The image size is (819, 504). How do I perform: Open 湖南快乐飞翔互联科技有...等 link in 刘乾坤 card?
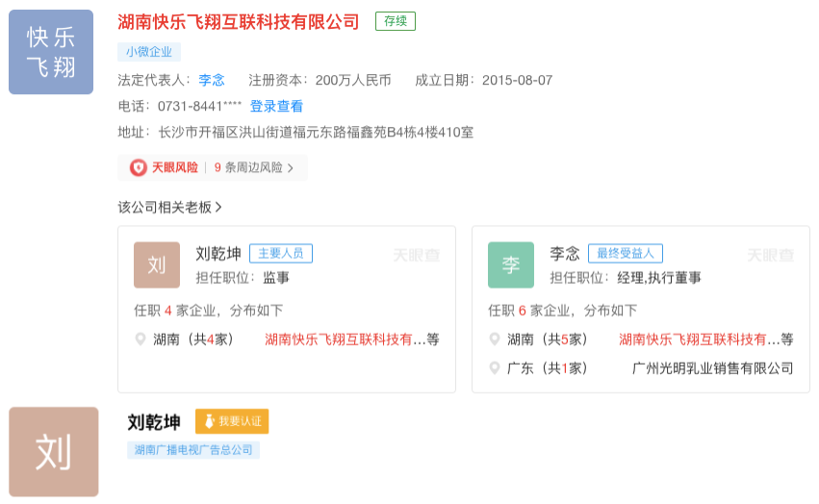point(352,340)
